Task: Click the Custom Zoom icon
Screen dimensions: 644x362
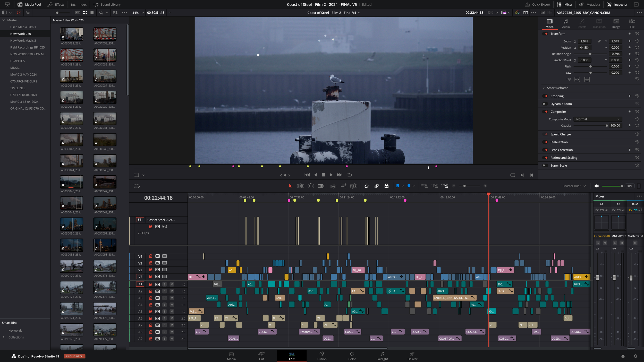Action: 445,186
